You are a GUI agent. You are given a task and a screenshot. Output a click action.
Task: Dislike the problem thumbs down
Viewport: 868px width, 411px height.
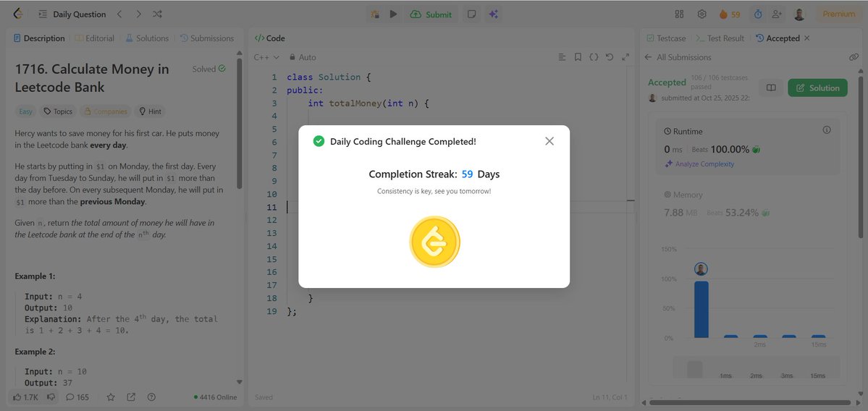click(51, 397)
